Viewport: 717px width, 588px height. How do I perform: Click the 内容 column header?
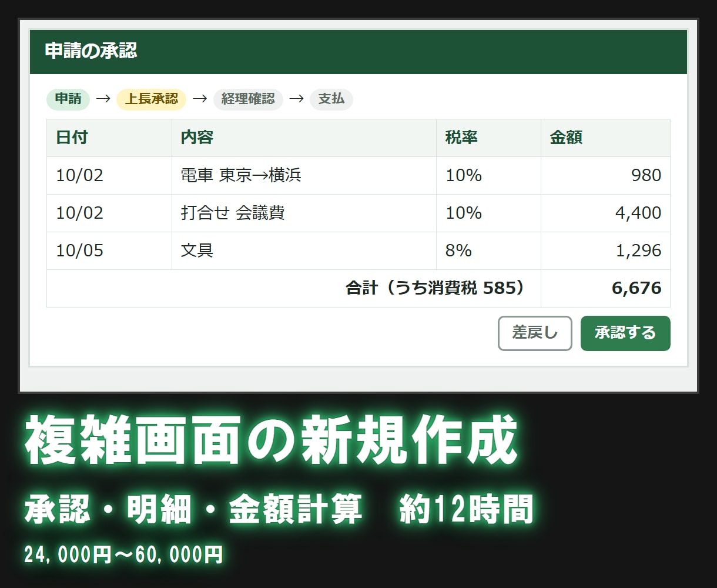[304, 138]
